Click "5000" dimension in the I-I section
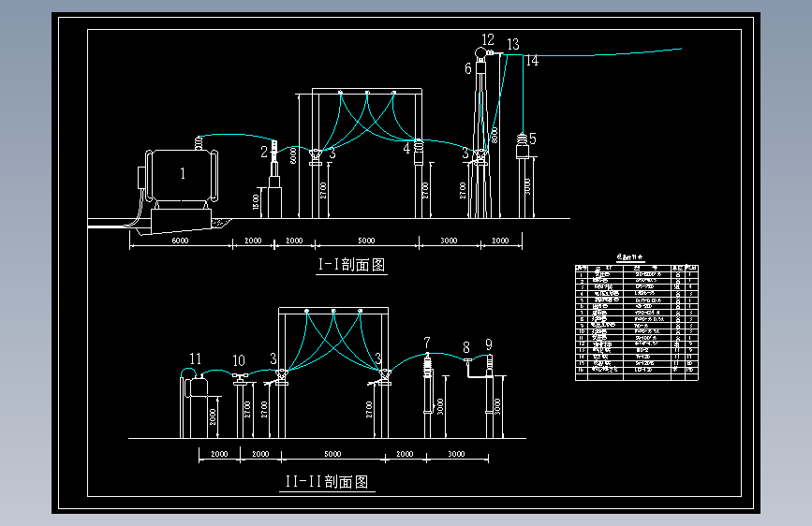This screenshot has width=812, height=526. (x=366, y=241)
